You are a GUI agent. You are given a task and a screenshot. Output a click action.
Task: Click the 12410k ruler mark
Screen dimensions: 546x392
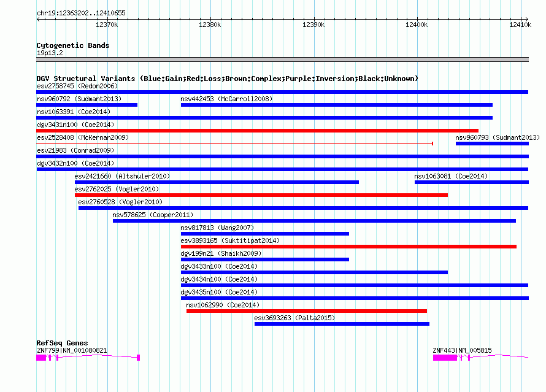coord(520,25)
